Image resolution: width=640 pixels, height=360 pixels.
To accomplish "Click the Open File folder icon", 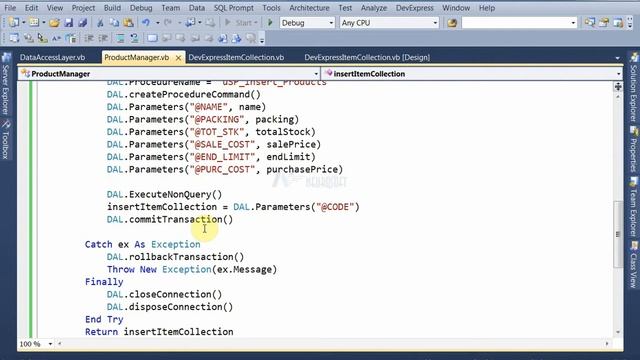I will tap(54, 22).
